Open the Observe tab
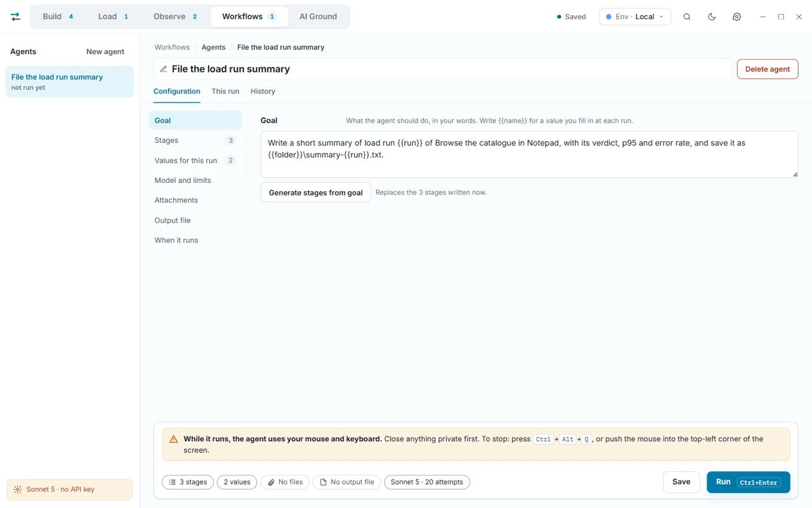Viewport: 812px width, 508px height. tap(176, 17)
